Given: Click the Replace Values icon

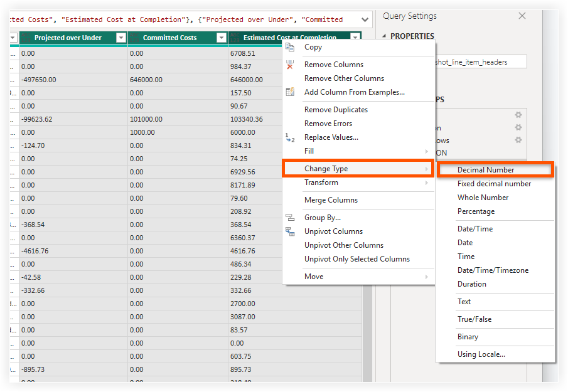Looking at the screenshot, I should [291, 137].
